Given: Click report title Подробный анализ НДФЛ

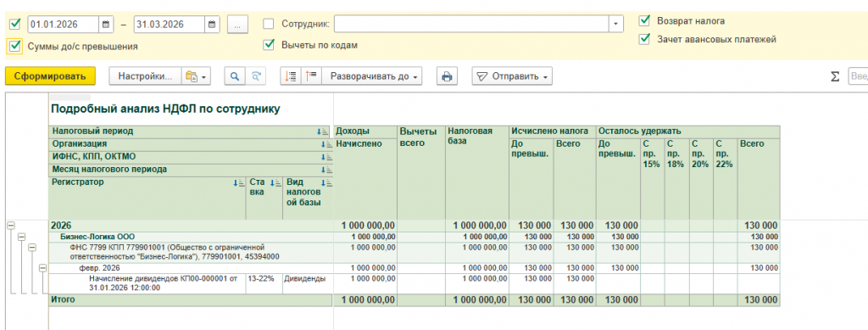Looking at the screenshot, I should pos(165,109).
